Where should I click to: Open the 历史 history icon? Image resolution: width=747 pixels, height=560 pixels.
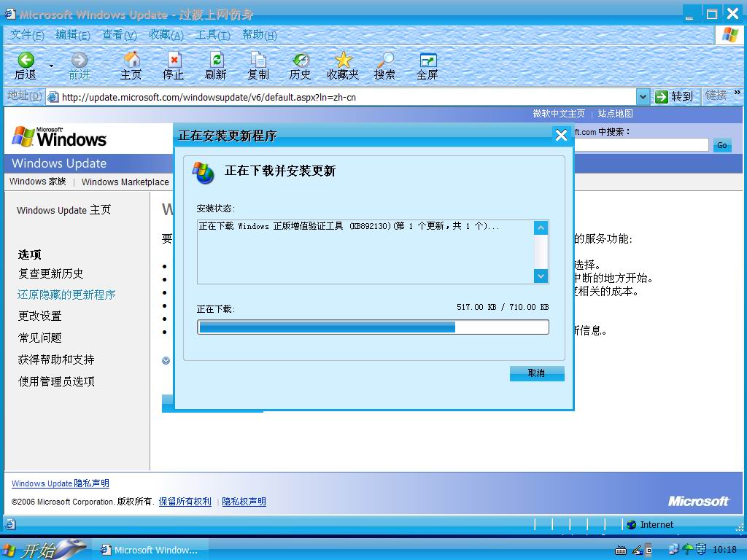[x=301, y=60]
